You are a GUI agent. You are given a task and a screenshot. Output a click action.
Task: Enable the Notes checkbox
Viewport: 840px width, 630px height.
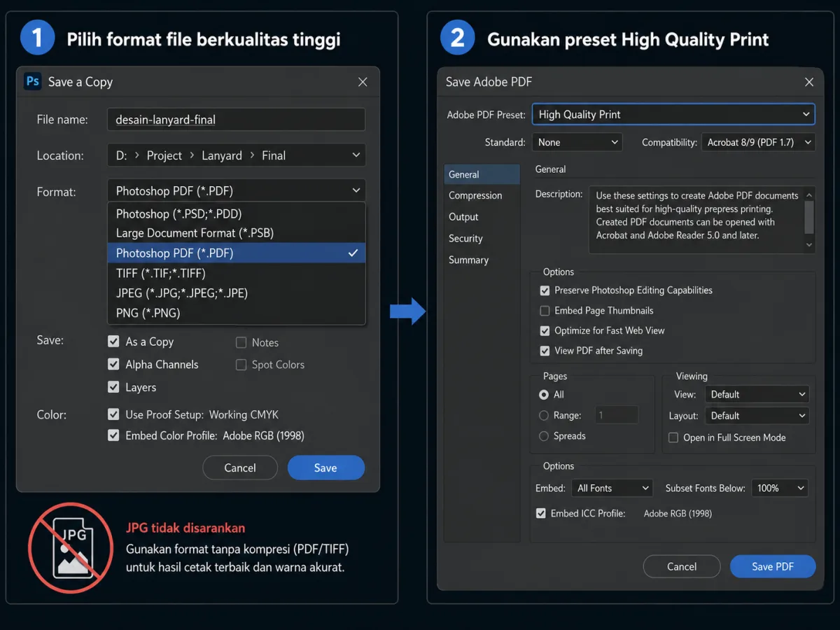(241, 342)
